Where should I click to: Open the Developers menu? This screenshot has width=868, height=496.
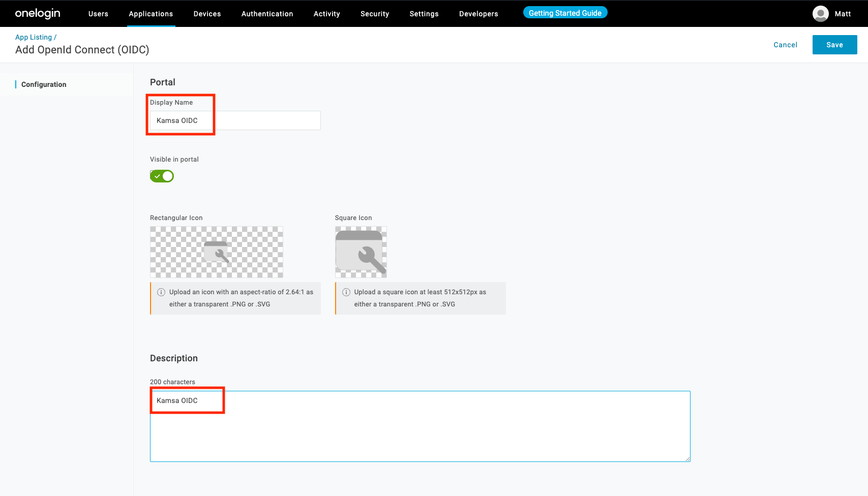pos(478,14)
